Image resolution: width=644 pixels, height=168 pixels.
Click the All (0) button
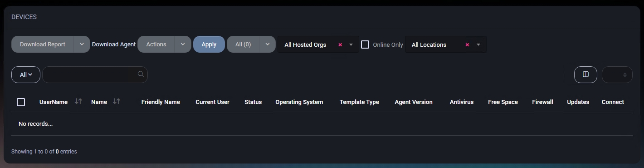243,44
